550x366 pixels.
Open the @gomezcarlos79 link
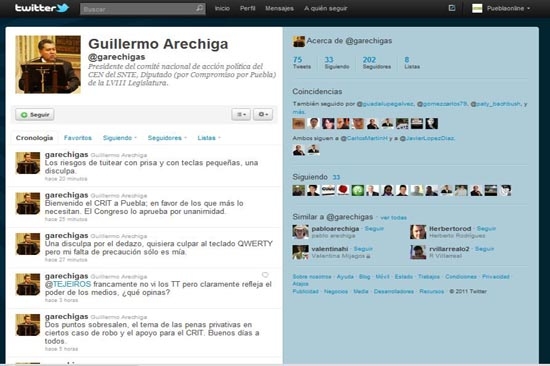442,104
